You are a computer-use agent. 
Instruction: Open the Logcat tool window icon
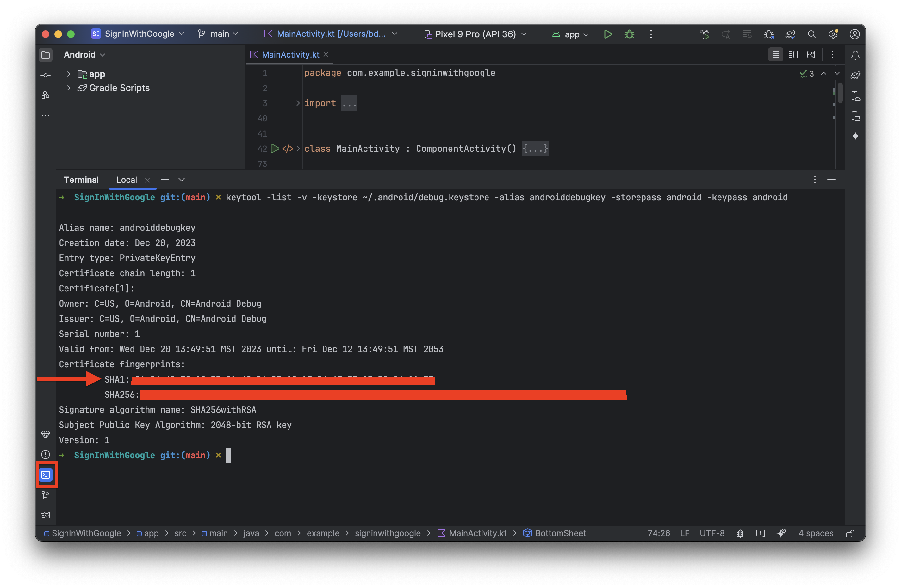click(x=46, y=515)
